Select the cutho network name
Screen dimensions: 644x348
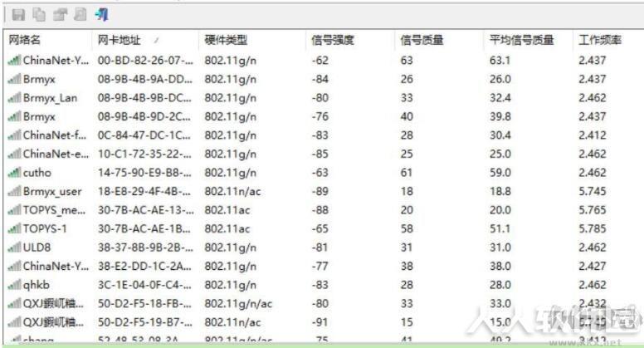[x=37, y=173]
